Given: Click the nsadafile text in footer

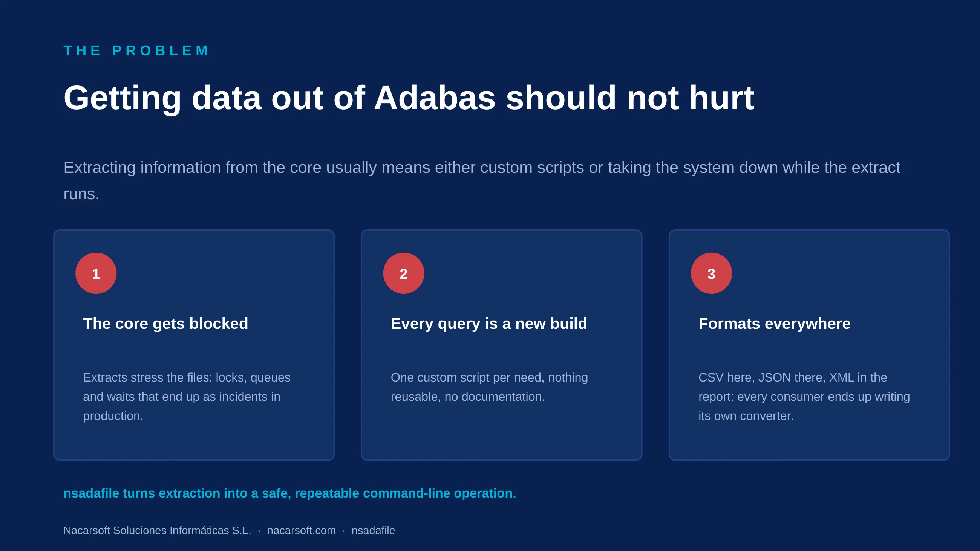Looking at the screenshot, I should (373, 530).
